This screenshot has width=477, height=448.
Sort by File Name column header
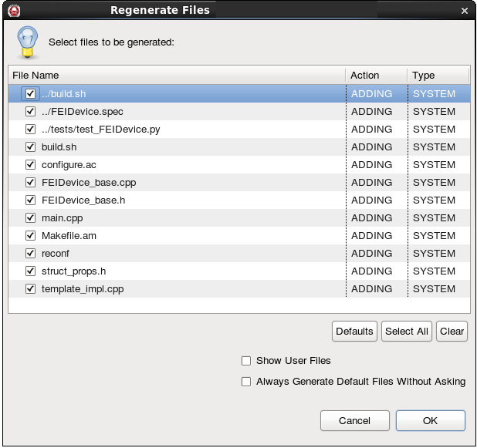coord(176,76)
